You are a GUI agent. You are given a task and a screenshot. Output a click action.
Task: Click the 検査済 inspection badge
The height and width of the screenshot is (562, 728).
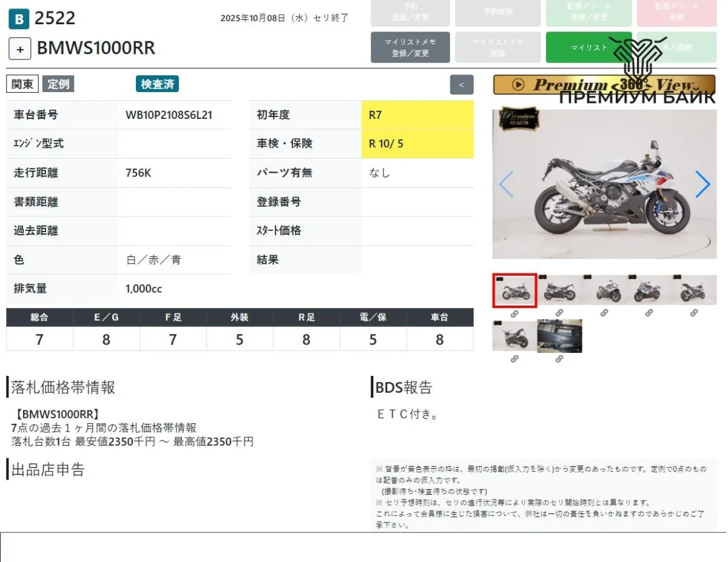point(157,84)
